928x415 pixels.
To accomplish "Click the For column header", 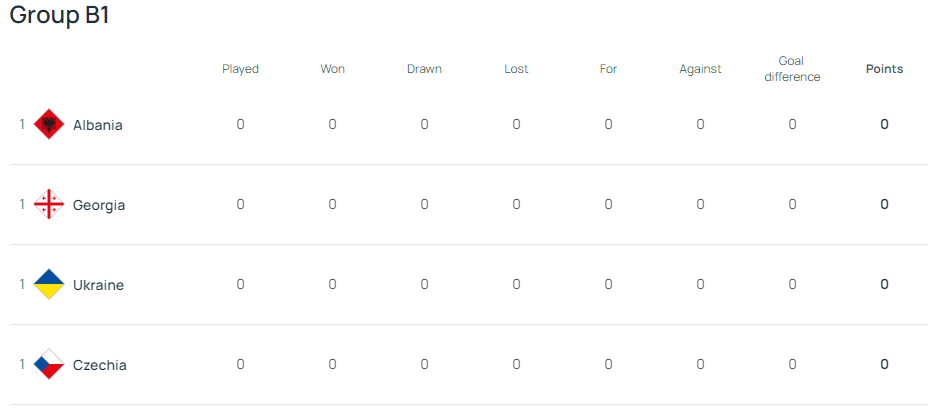I will (x=608, y=69).
